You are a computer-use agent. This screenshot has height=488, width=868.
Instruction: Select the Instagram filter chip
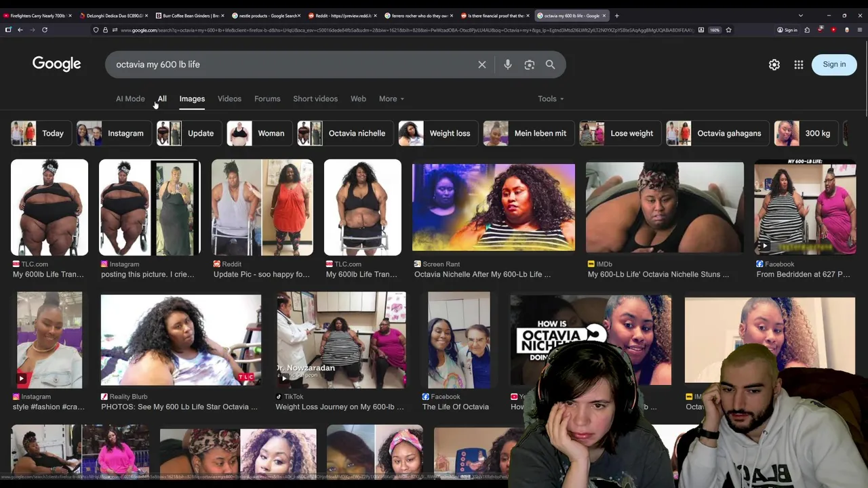(114, 134)
